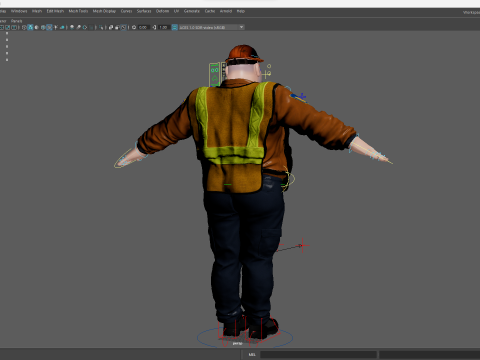
Task: Open the Generate menu
Action: click(192, 11)
